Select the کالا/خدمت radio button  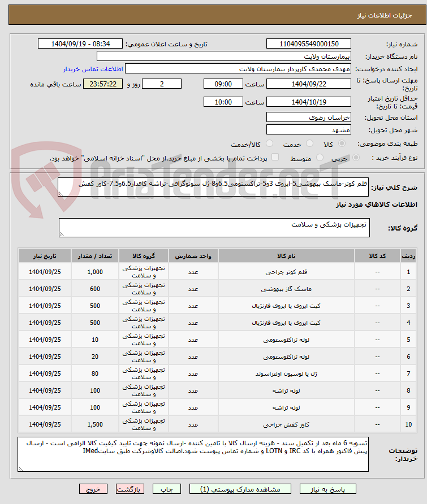(x=270, y=144)
